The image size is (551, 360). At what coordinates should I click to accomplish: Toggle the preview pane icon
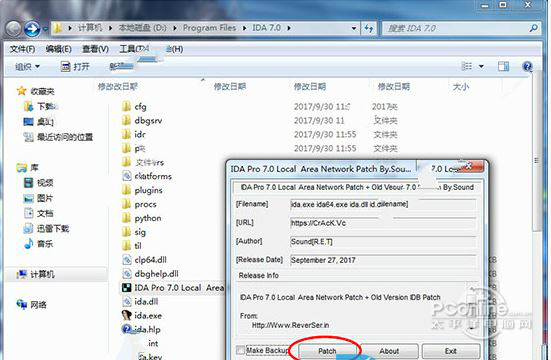tap(503, 66)
